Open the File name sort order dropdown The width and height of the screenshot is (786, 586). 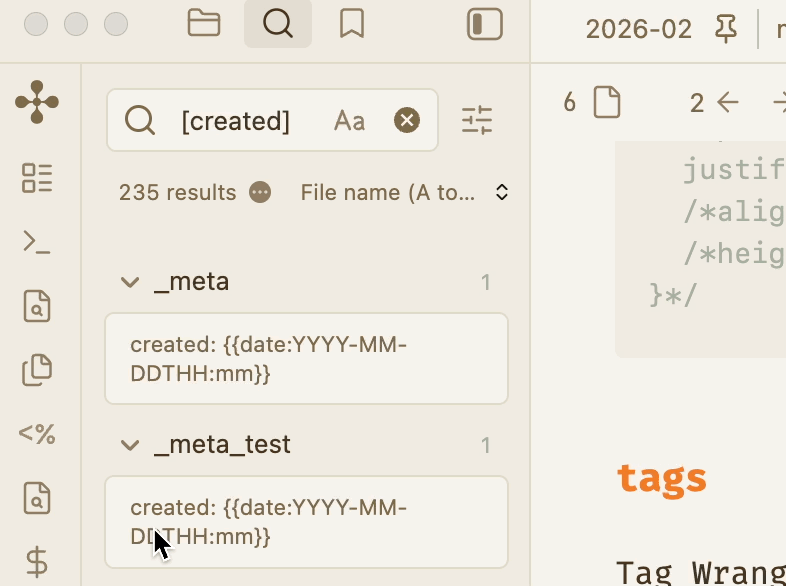(x=405, y=192)
